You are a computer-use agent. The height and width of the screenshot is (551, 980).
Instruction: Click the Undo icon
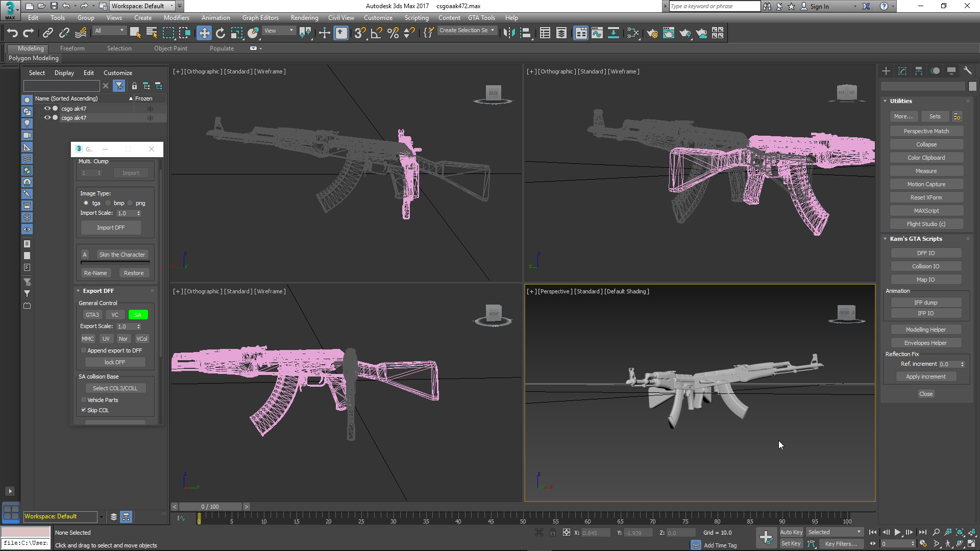point(12,33)
